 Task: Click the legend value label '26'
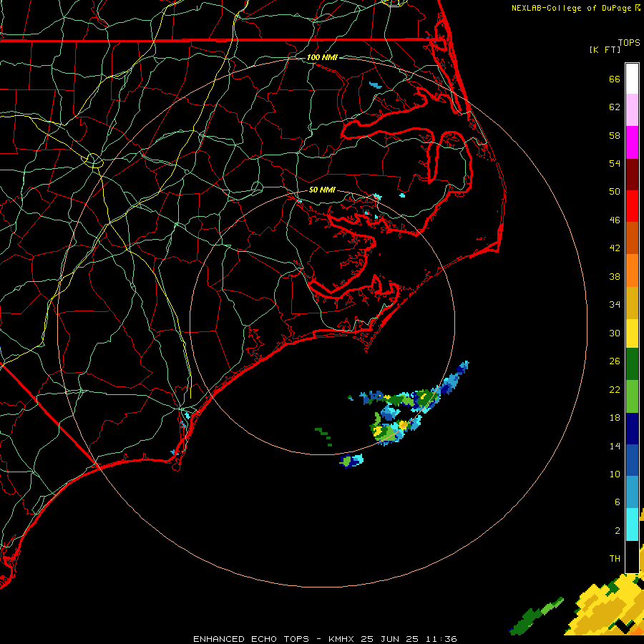tap(615, 361)
